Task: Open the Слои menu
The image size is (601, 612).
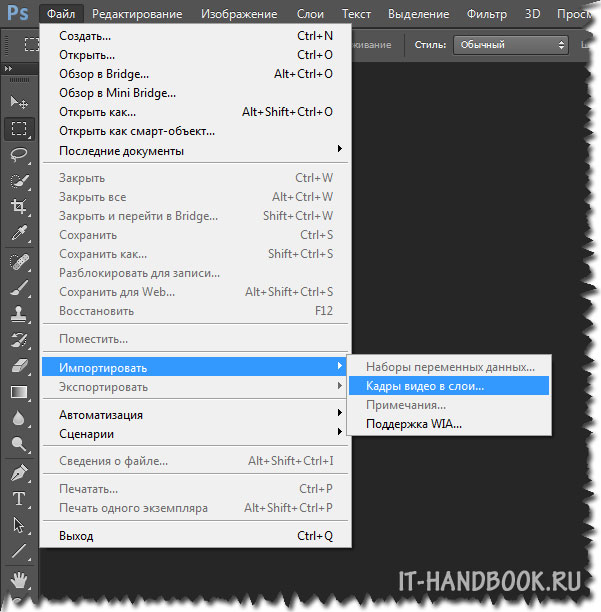Action: [x=310, y=14]
